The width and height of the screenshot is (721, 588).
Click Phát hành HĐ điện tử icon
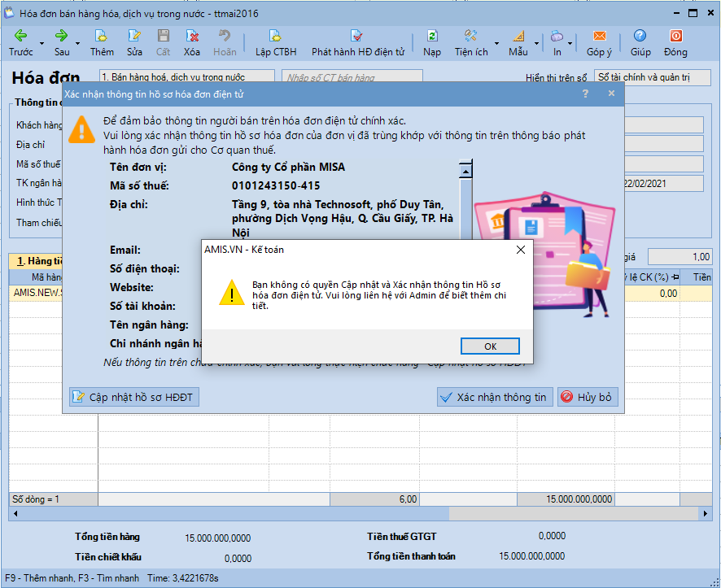(357, 36)
